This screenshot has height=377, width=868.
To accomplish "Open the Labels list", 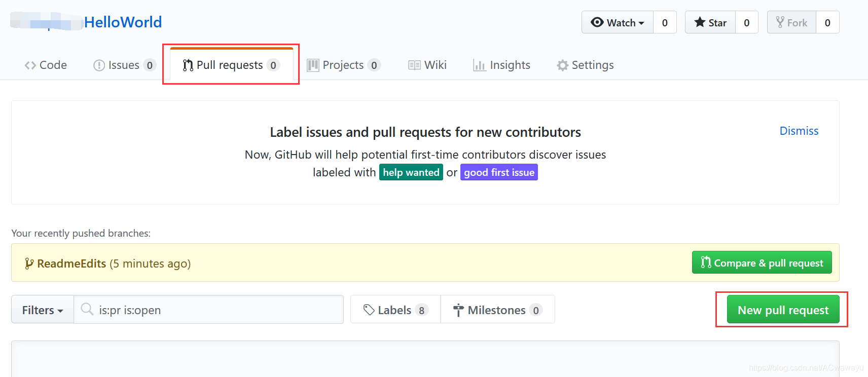I will (395, 310).
